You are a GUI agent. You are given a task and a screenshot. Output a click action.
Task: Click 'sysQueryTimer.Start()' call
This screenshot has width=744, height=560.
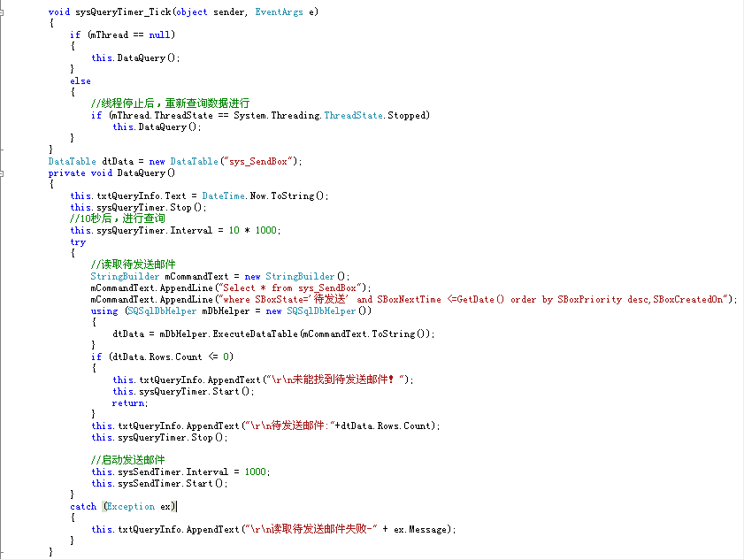pyautogui.click(x=196, y=392)
